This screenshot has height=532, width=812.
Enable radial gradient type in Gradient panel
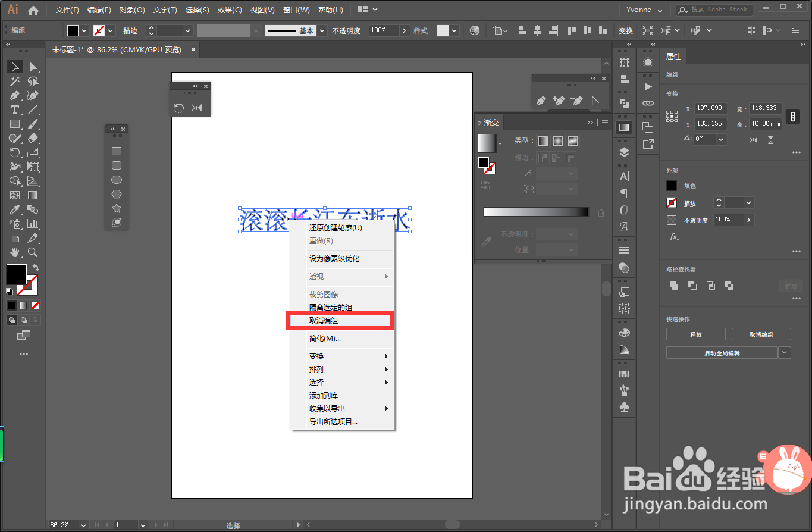click(x=557, y=141)
